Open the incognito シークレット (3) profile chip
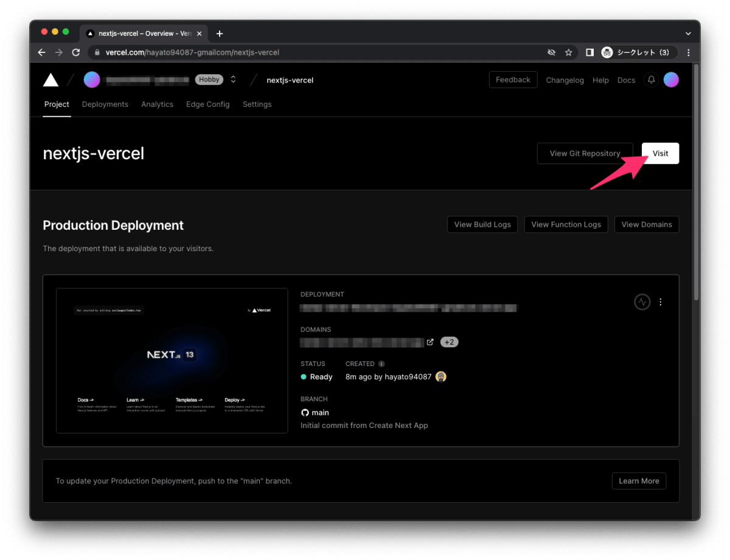 [638, 52]
